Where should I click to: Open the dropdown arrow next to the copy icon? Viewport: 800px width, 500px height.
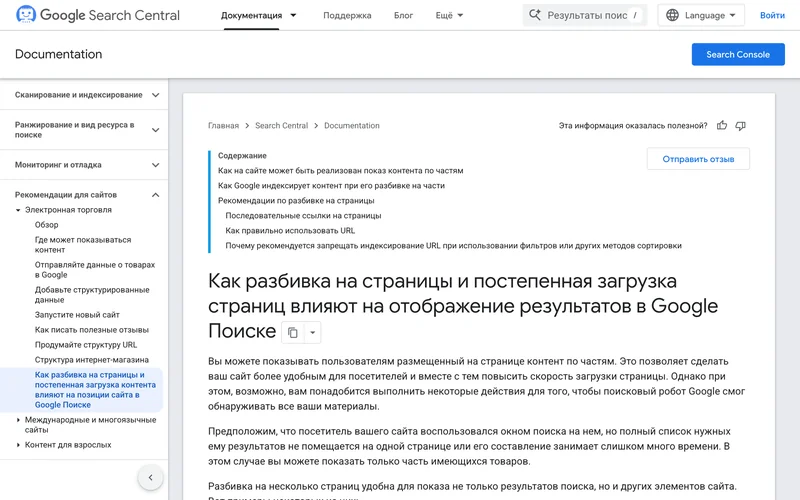313,333
